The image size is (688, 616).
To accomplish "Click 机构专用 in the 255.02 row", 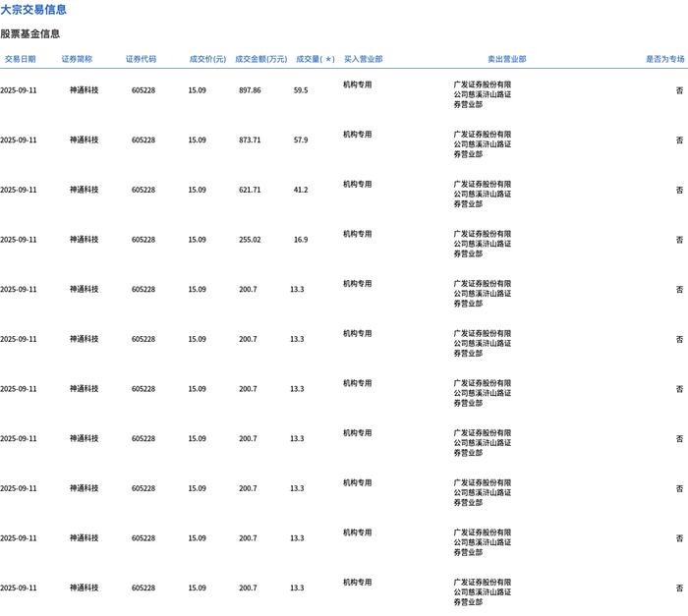I will pyautogui.click(x=357, y=234).
